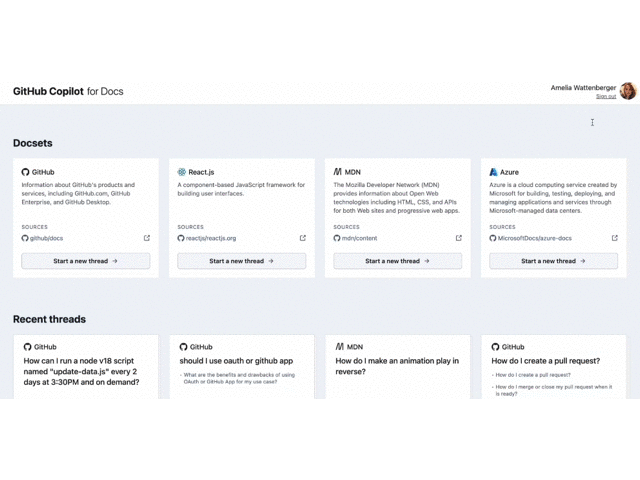Click the Azure docset description text
This screenshot has width=640, height=480.
tap(553, 198)
